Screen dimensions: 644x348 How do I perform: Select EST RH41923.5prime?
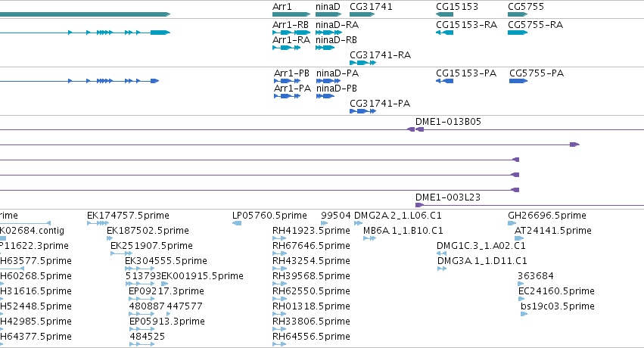point(311,231)
